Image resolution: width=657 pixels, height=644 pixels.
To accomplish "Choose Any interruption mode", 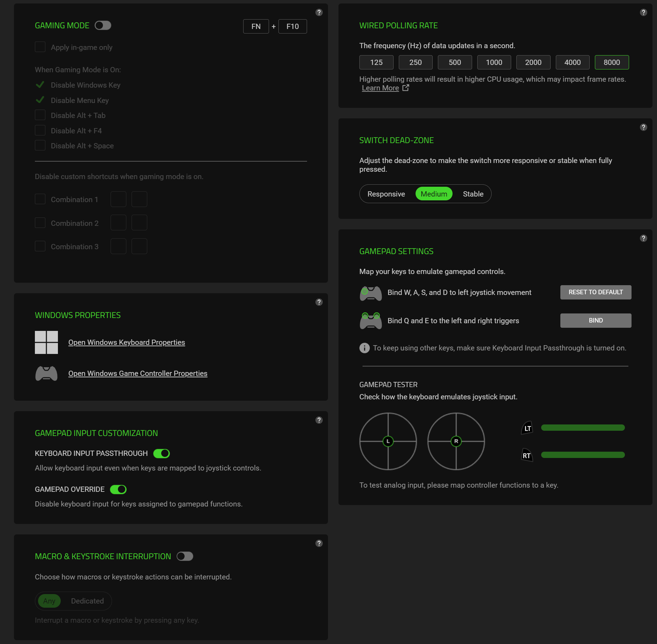I will [x=49, y=601].
